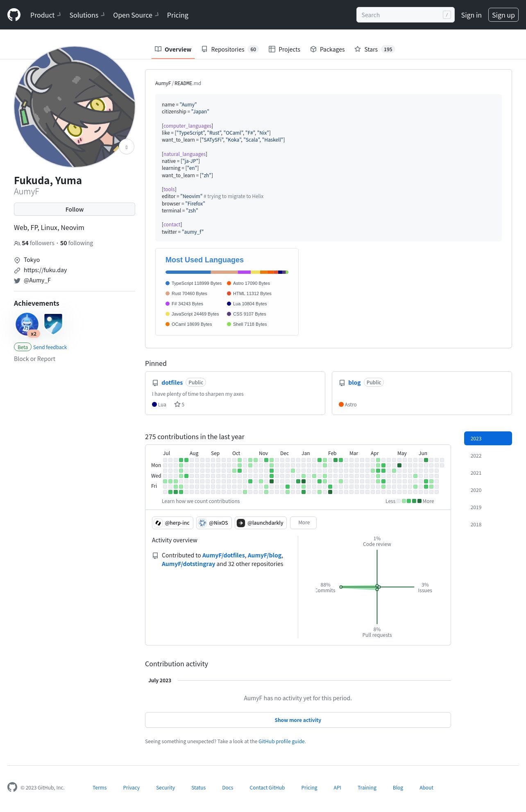
Task: Open the Terms footer link
Action: coord(100,787)
